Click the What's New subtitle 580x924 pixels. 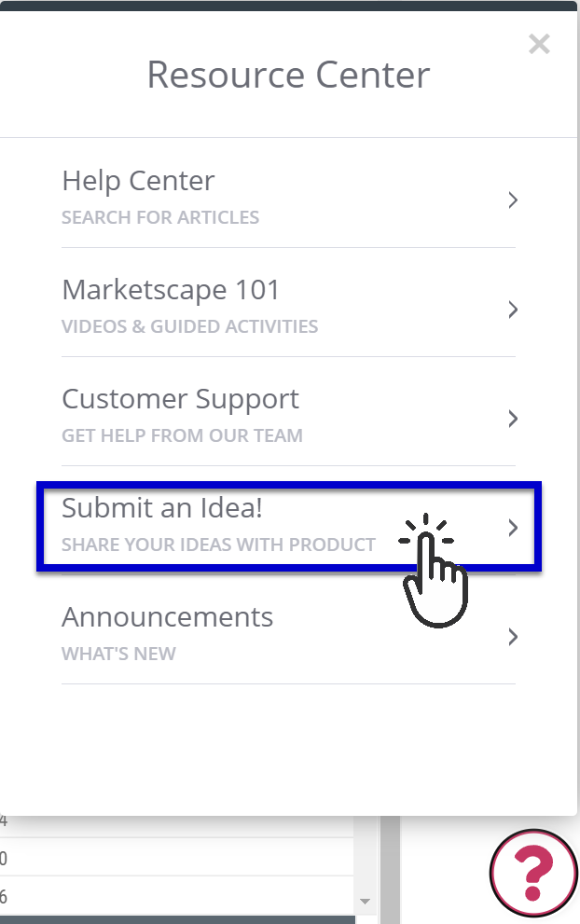118,654
